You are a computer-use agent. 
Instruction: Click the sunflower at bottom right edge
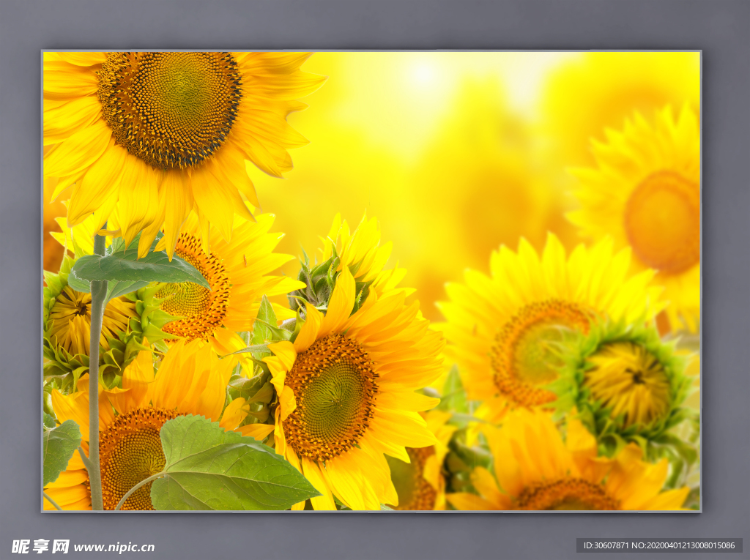pos(564,490)
